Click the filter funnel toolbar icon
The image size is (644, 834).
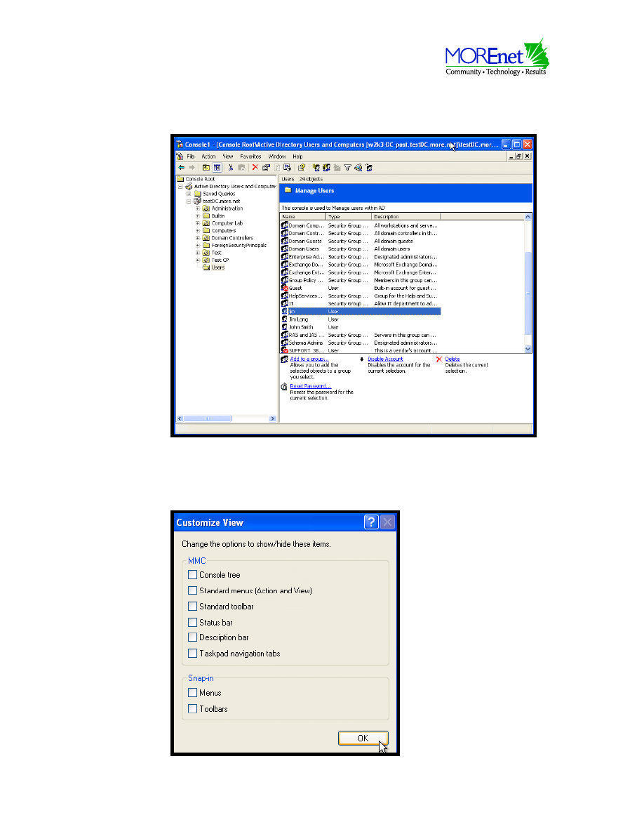point(347,168)
